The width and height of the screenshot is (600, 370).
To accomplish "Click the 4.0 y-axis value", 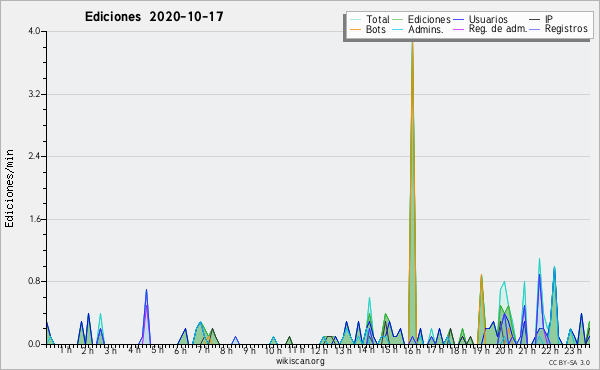I will point(34,31).
